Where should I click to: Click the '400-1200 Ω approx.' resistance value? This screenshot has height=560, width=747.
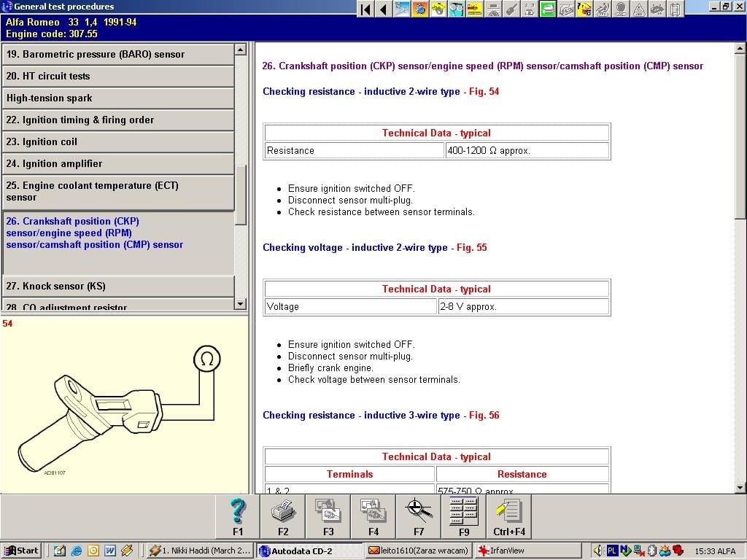point(488,151)
